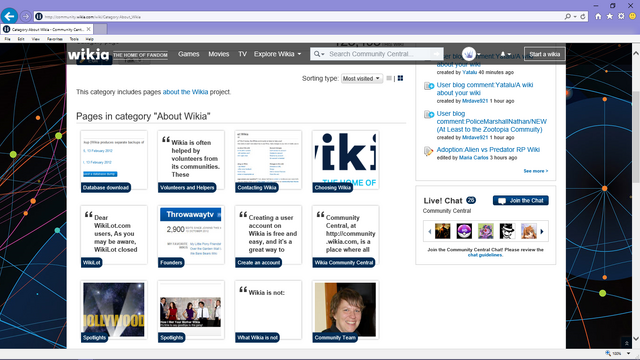This screenshot has width=640, height=360.
Task: Open notifications bell icon in header
Action: (503, 54)
